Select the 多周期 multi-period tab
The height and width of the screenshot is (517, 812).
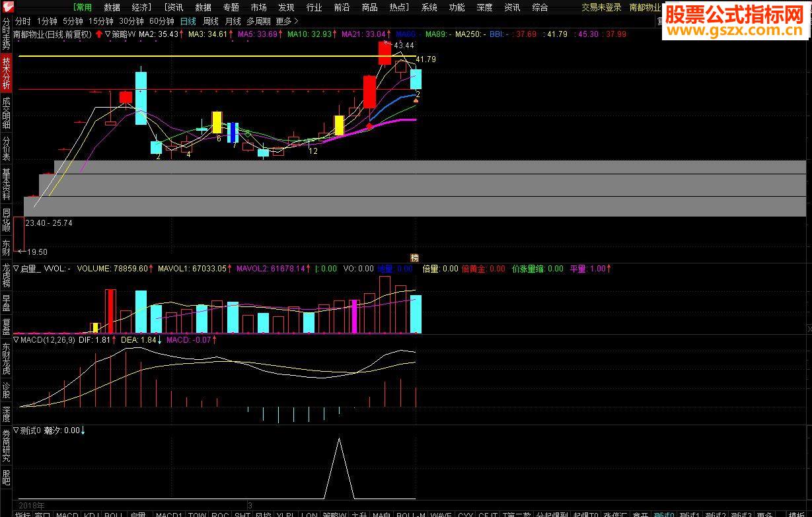click(259, 21)
